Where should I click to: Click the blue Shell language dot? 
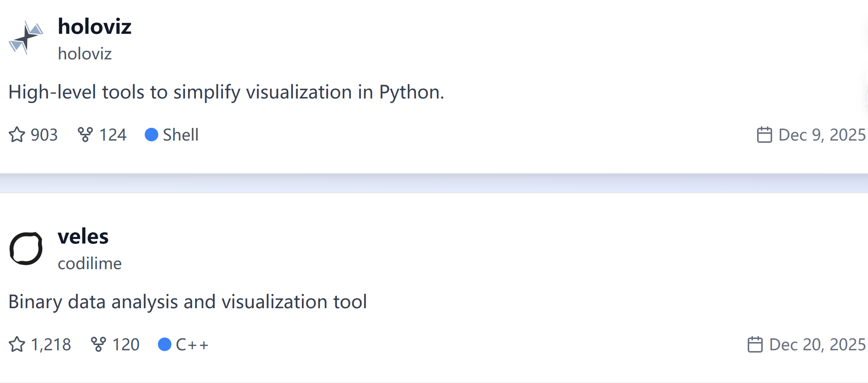(151, 135)
